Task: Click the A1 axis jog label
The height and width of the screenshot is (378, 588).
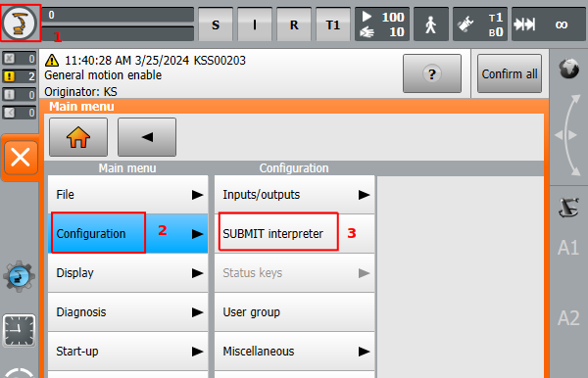Action: point(568,248)
